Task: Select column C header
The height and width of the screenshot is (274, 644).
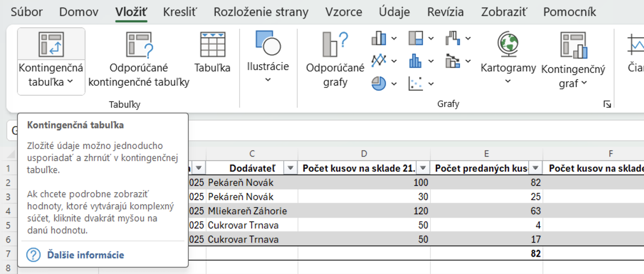Action: click(252, 154)
